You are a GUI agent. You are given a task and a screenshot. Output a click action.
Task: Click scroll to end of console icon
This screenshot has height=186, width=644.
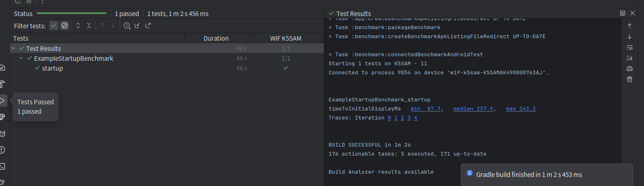click(x=630, y=58)
